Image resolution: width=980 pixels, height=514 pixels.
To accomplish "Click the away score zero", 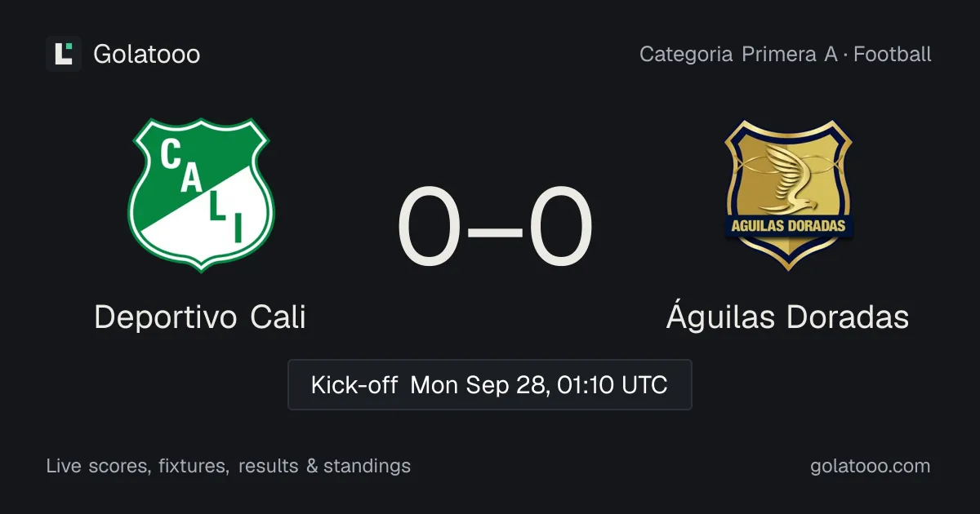I will [560, 228].
